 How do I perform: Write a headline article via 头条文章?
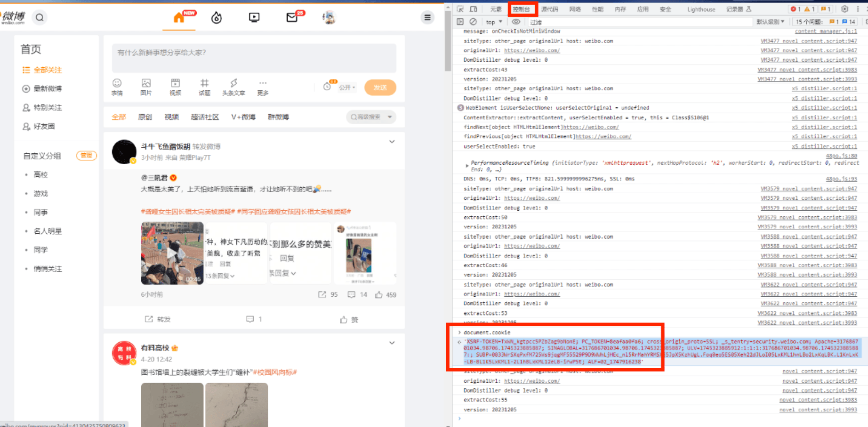pos(233,87)
